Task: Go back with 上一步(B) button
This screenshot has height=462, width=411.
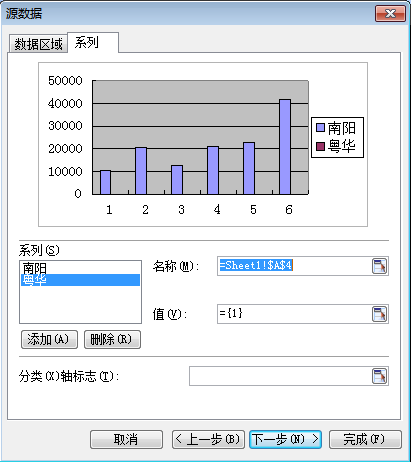Action: 208,439
